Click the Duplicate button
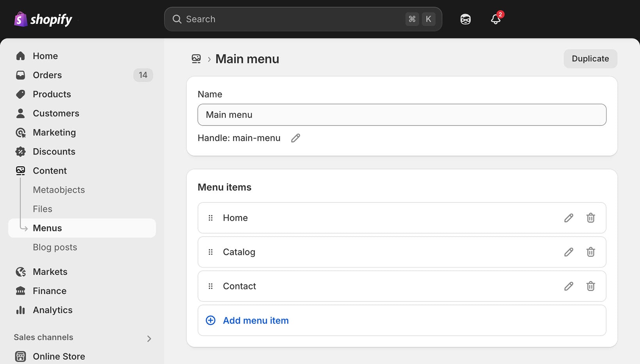Viewport: 640px width, 364px height. [x=590, y=58]
